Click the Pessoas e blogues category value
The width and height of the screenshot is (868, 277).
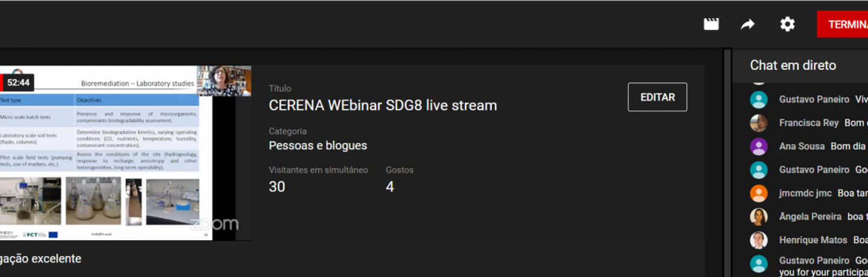pos(318,146)
